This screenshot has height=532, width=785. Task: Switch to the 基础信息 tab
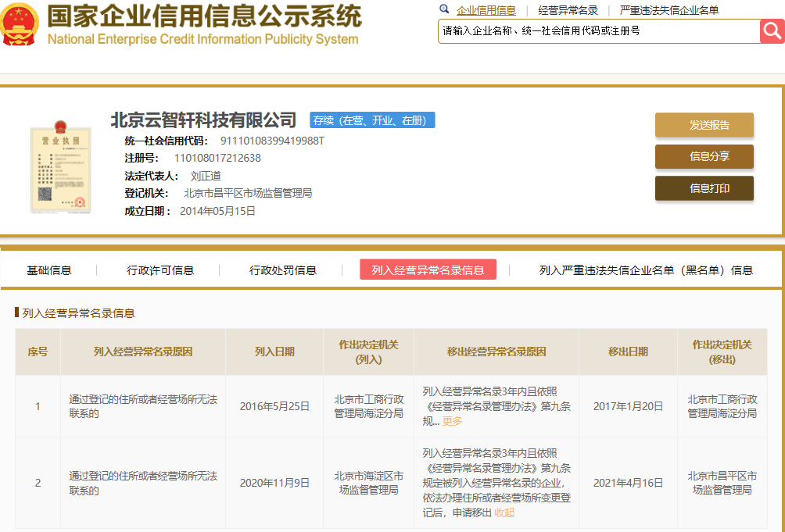(x=49, y=270)
